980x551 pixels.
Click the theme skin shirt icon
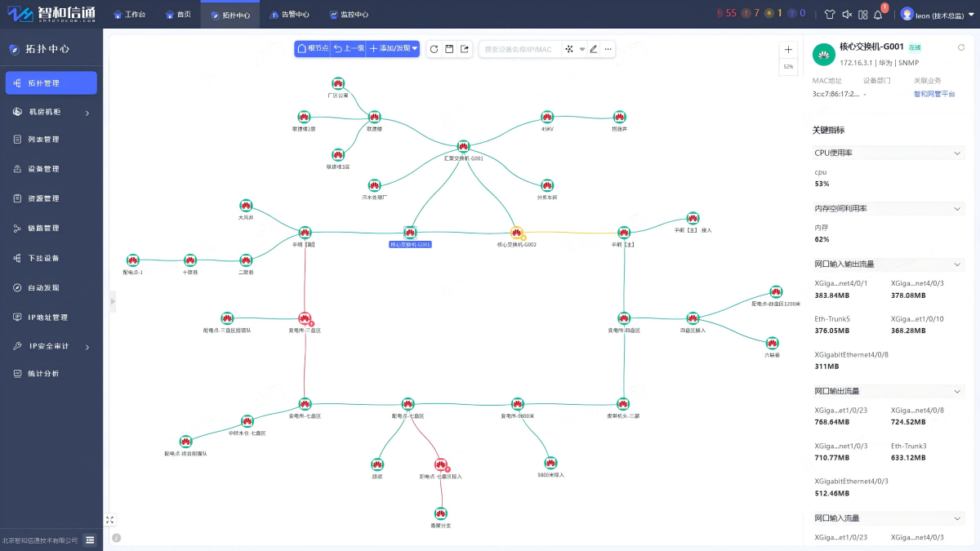(830, 14)
